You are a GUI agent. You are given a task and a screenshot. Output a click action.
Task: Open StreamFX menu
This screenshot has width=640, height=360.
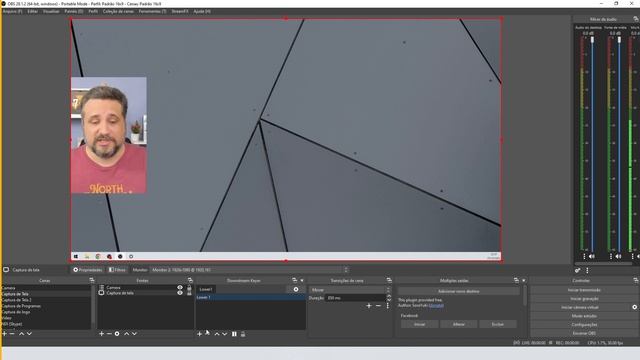point(180,11)
